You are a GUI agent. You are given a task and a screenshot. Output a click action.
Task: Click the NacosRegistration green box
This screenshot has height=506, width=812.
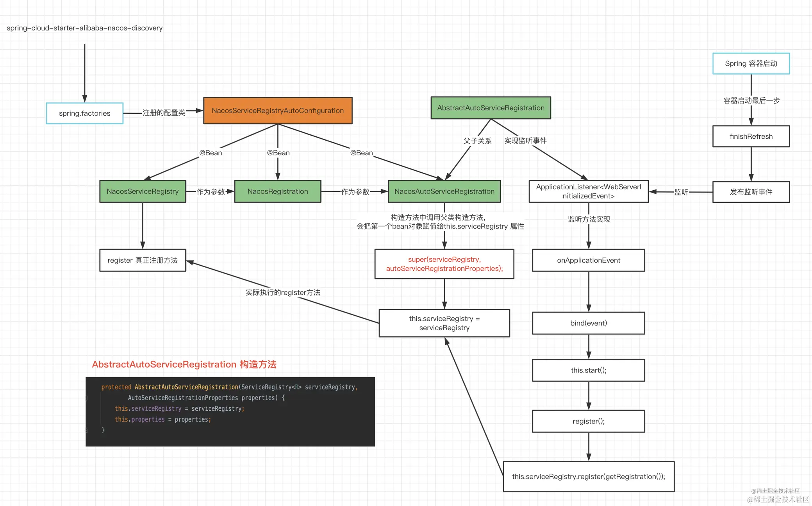point(278,191)
